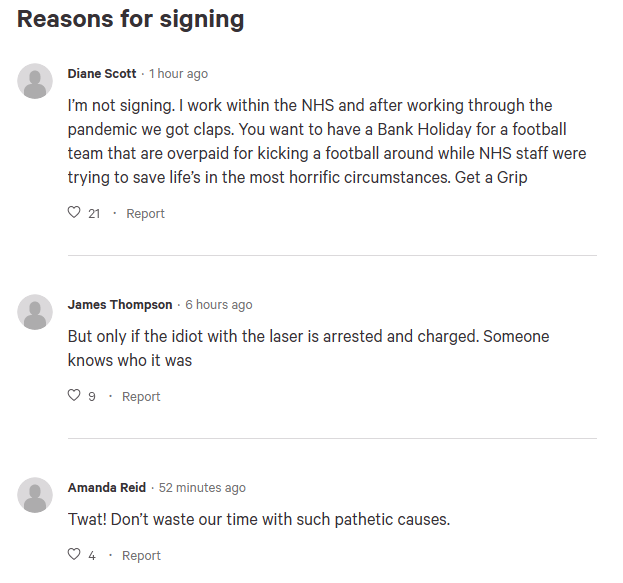Image resolution: width=623 pixels, height=583 pixels.
Task: Click the 4 likes count
Action: [92, 556]
